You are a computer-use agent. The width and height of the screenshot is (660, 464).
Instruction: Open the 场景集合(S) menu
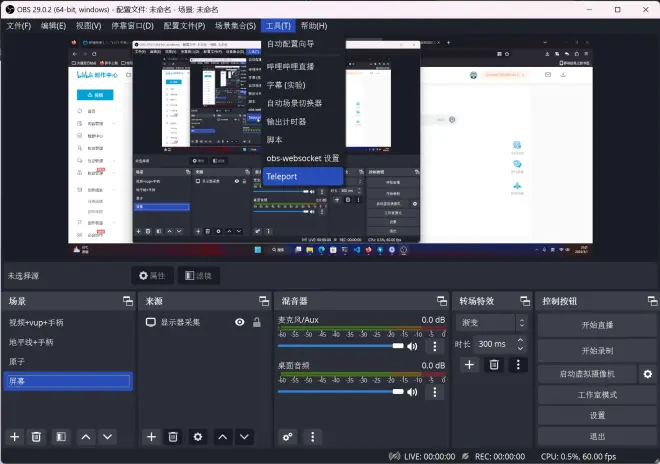click(235, 26)
